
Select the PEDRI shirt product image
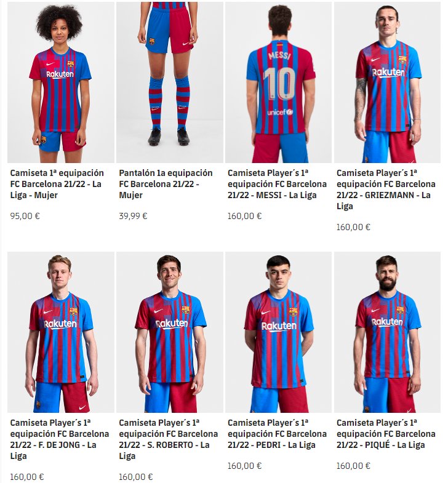(x=279, y=332)
